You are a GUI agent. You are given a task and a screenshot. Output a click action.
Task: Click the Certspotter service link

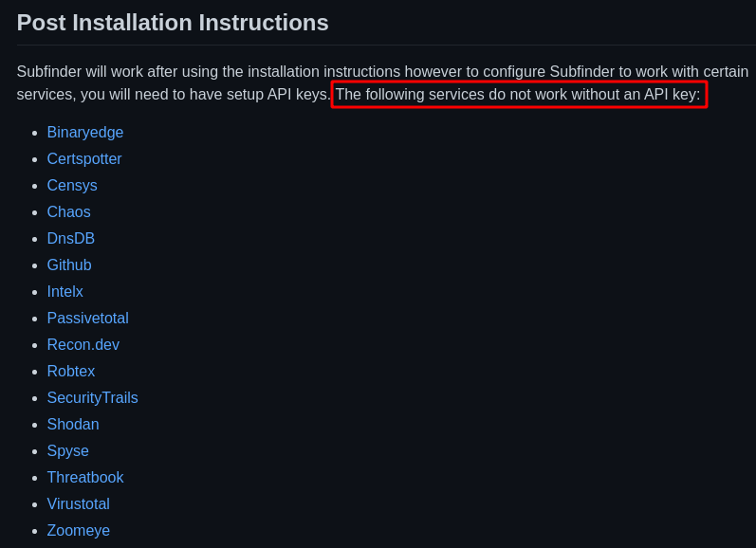point(84,159)
